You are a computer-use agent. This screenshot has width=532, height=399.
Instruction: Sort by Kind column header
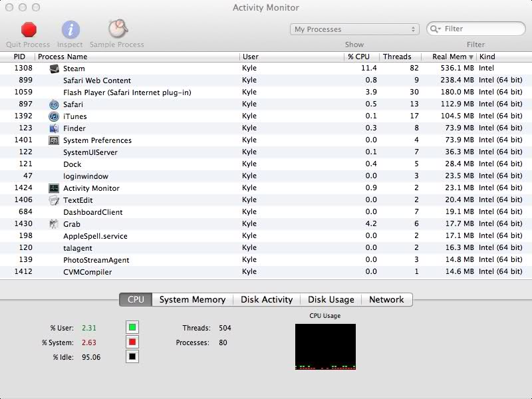pos(487,57)
